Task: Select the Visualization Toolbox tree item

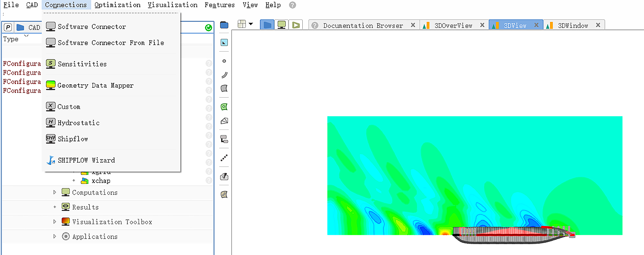Action: point(112,222)
